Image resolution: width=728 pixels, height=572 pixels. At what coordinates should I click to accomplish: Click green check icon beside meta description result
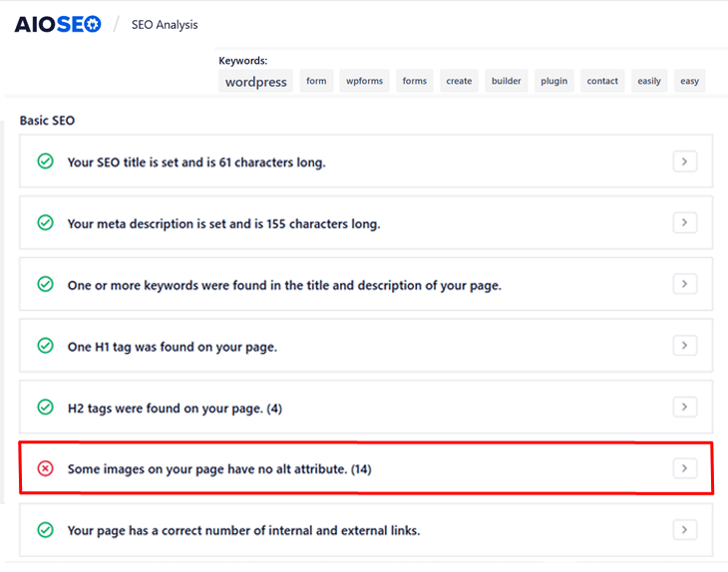(46, 222)
